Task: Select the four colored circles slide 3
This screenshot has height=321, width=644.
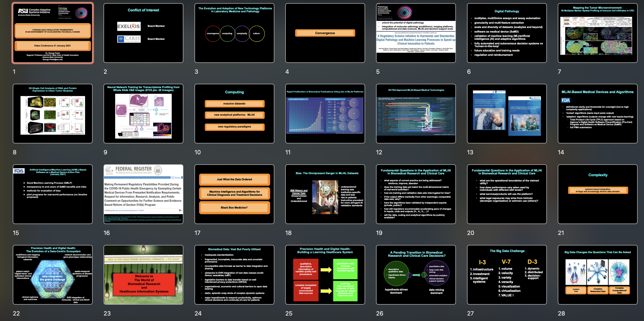Action: click(x=234, y=33)
